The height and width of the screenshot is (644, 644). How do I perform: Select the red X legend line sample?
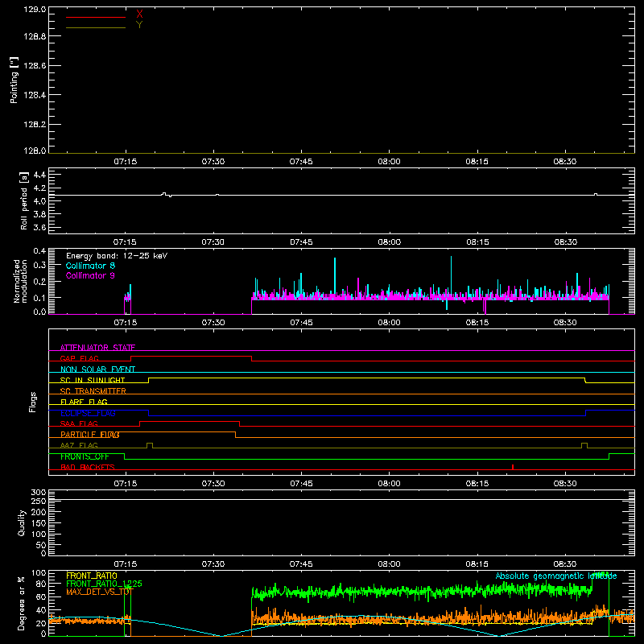(96, 17)
